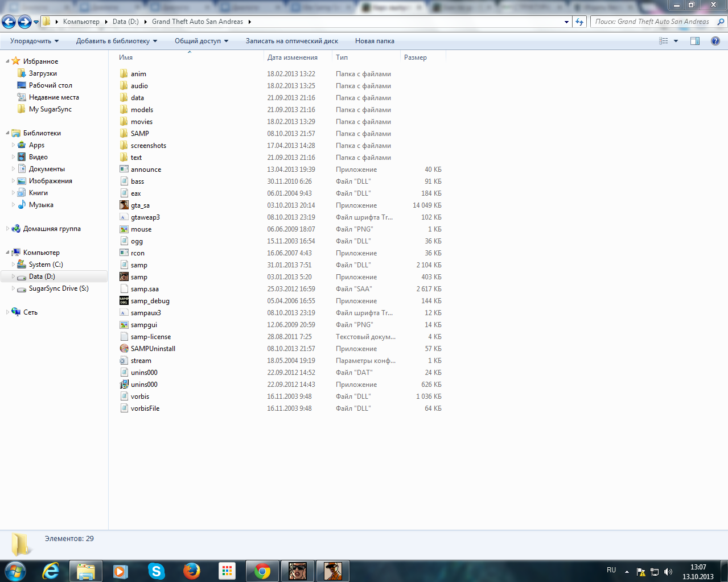728x582 pixels.
Task: Expand the Документы library node
Action: point(14,169)
